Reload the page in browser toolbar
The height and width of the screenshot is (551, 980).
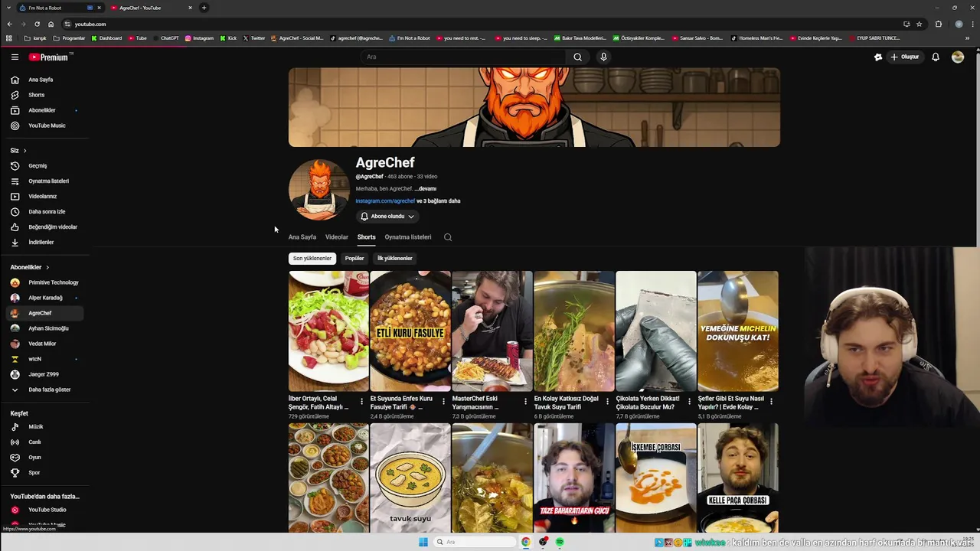click(37, 24)
